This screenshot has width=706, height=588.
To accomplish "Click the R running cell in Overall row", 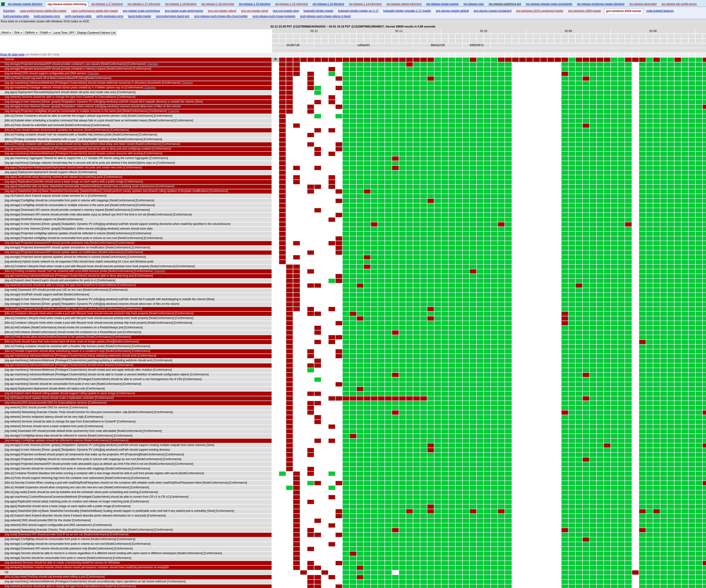I will click(275, 60).
